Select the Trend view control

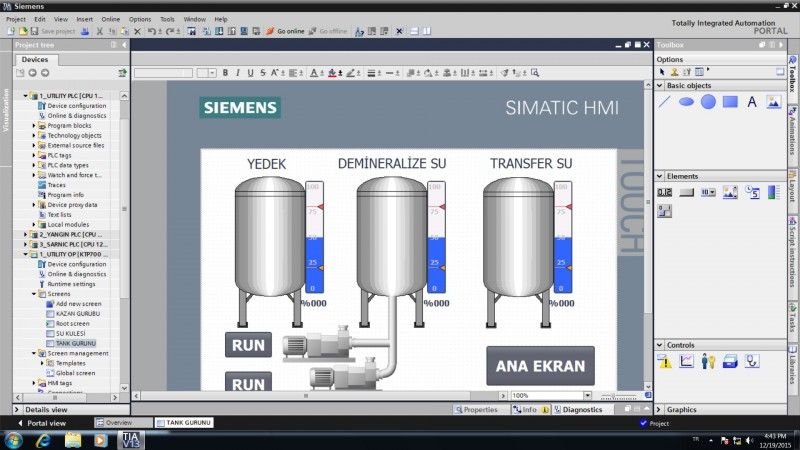tap(686, 361)
